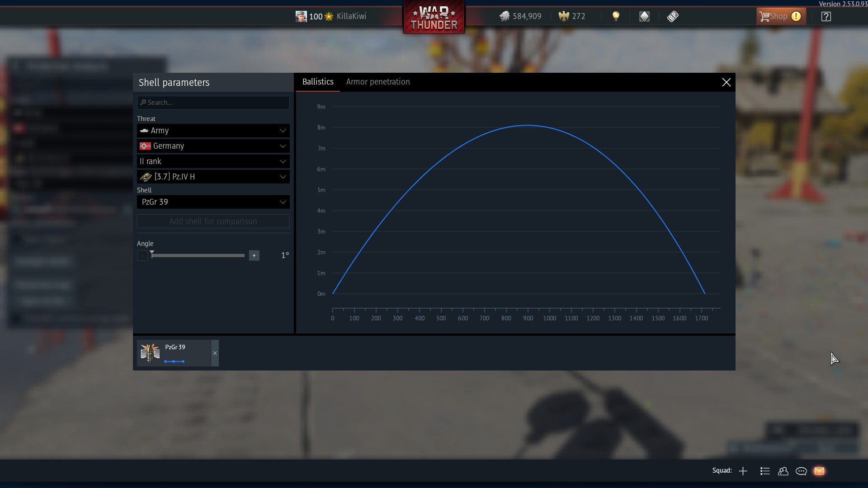Open the Germany nation dropdown

tap(213, 146)
